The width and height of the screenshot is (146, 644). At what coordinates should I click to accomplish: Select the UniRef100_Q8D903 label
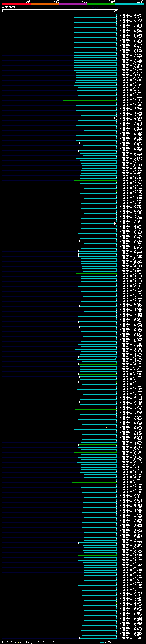[131, 364]
